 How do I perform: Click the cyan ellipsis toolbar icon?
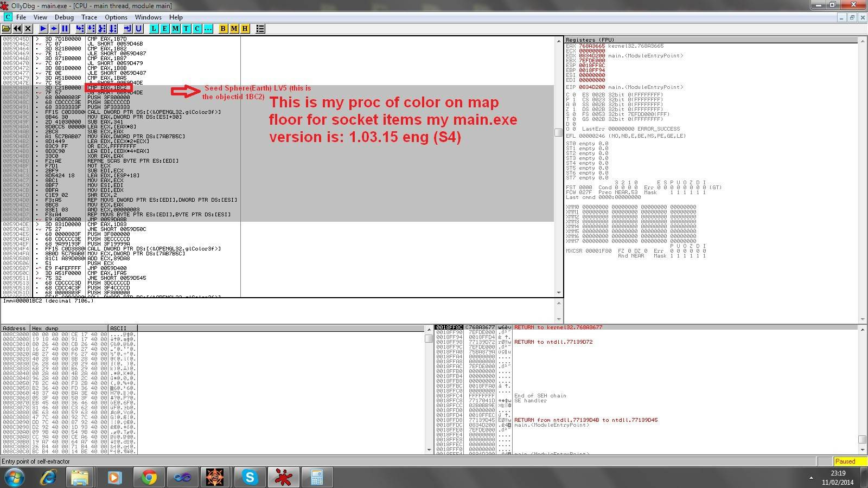[x=208, y=28]
